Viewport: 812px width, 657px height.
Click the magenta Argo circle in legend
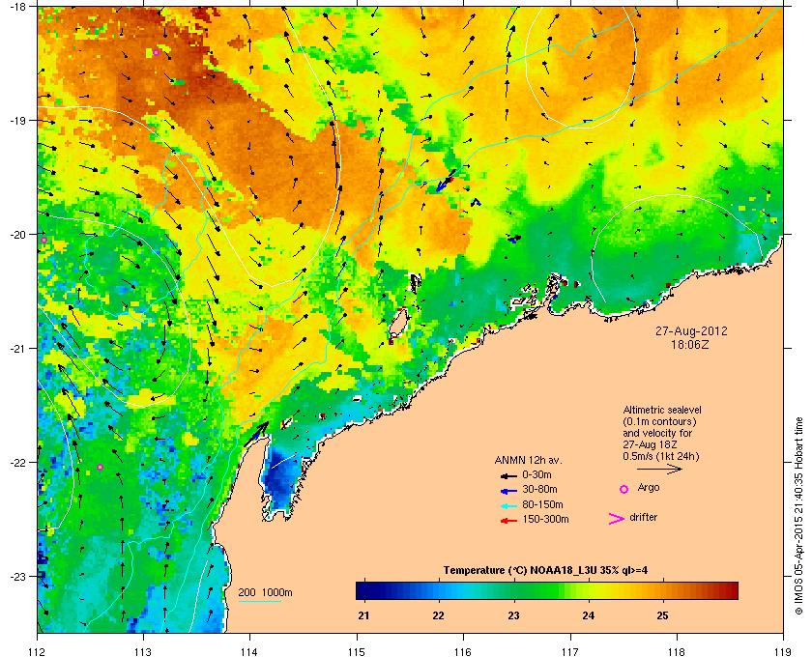pos(624,489)
